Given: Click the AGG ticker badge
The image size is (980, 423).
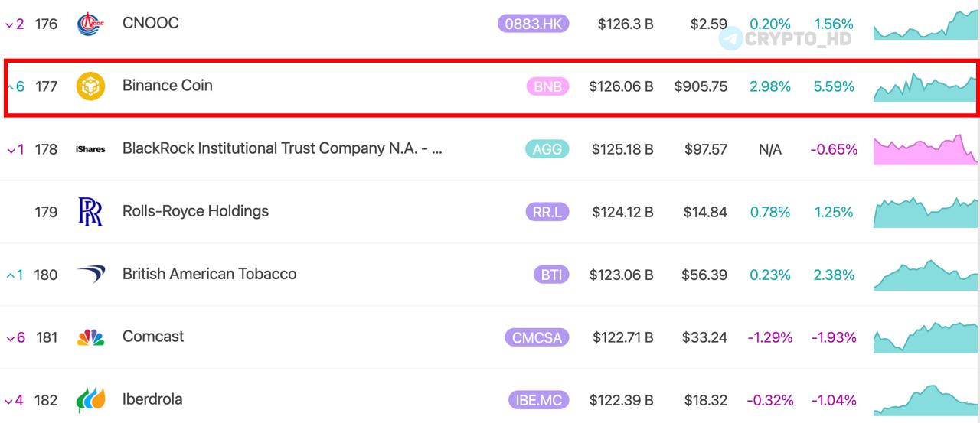Looking at the screenshot, I should [547, 149].
